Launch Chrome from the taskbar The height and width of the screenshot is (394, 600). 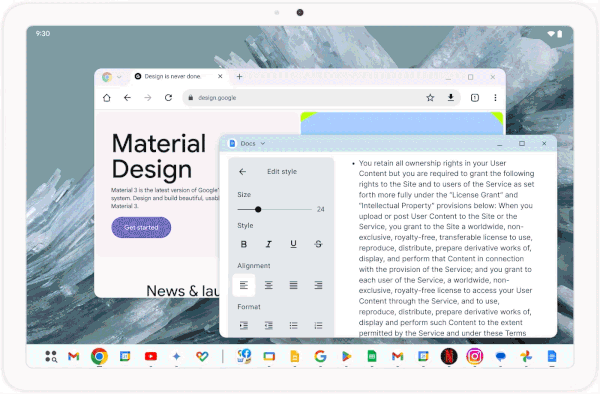click(99, 357)
